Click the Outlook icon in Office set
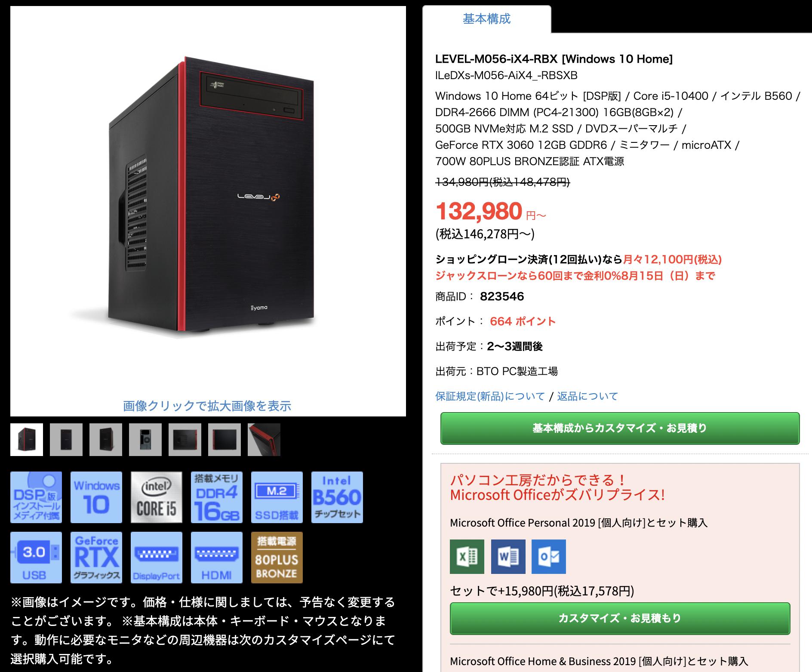Viewport: 812px width, 672px height. pyautogui.click(x=549, y=557)
